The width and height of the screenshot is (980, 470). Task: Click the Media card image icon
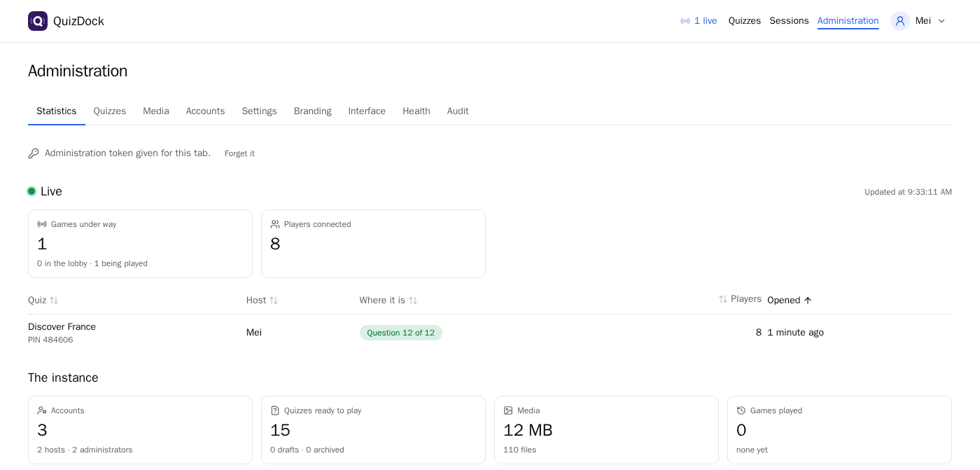508,410
